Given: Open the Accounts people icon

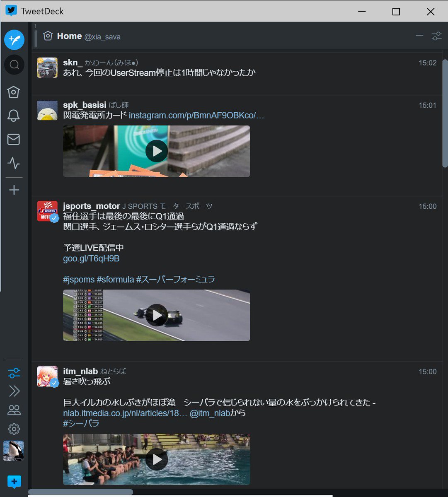Looking at the screenshot, I should point(14,410).
